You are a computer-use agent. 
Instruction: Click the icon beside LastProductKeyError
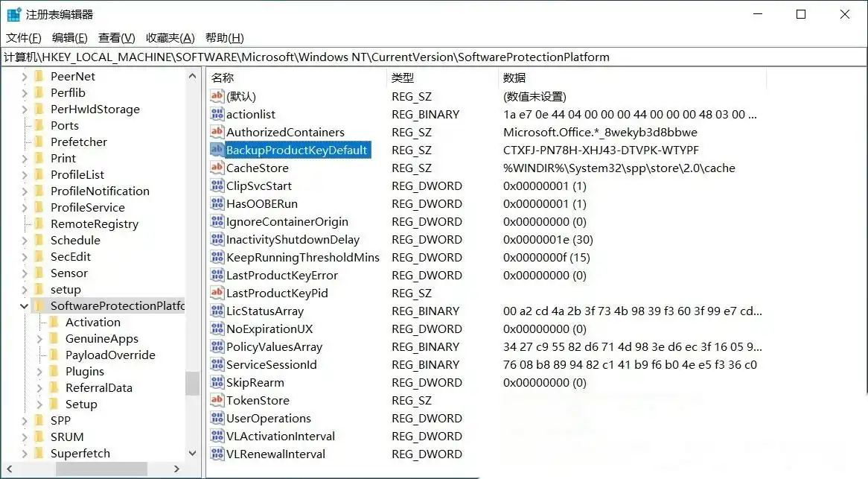point(217,275)
